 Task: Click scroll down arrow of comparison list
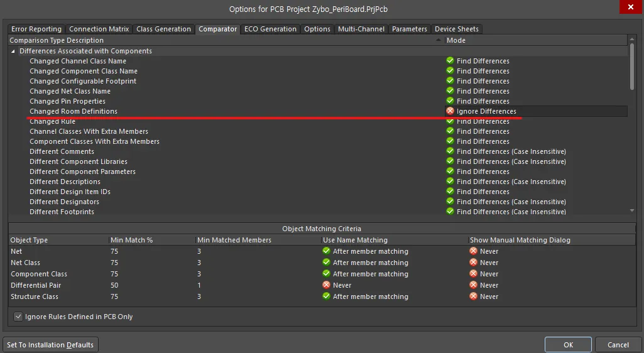click(x=631, y=210)
